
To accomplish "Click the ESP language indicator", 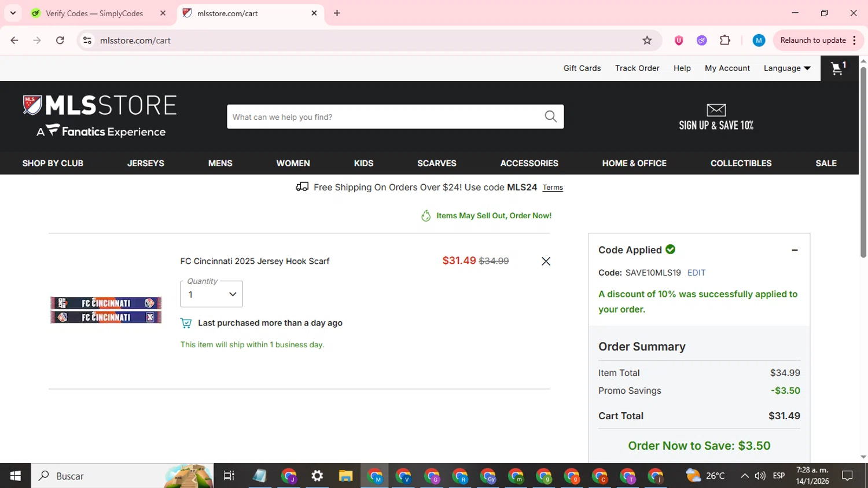I will click(x=779, y=476).
